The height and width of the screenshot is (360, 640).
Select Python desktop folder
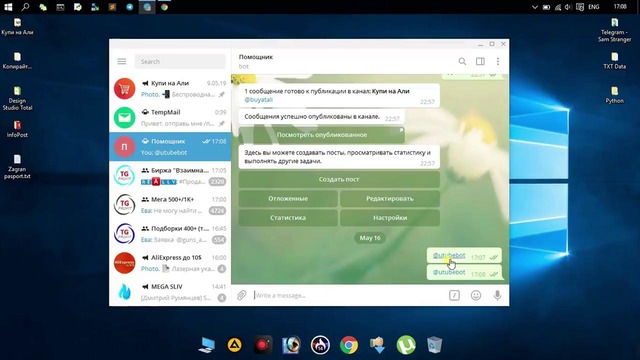(615, 95)
